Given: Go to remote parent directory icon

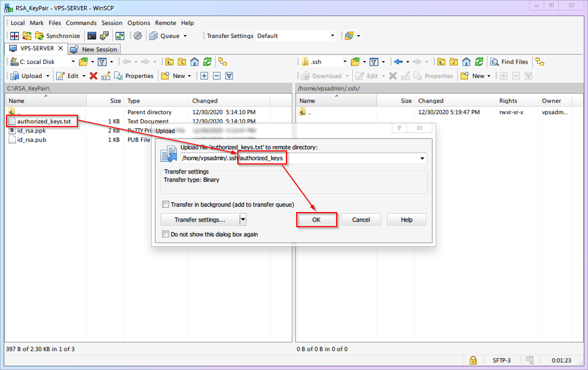Looking at the screenshot, I should pyautogui.click(x=442, y=62).
